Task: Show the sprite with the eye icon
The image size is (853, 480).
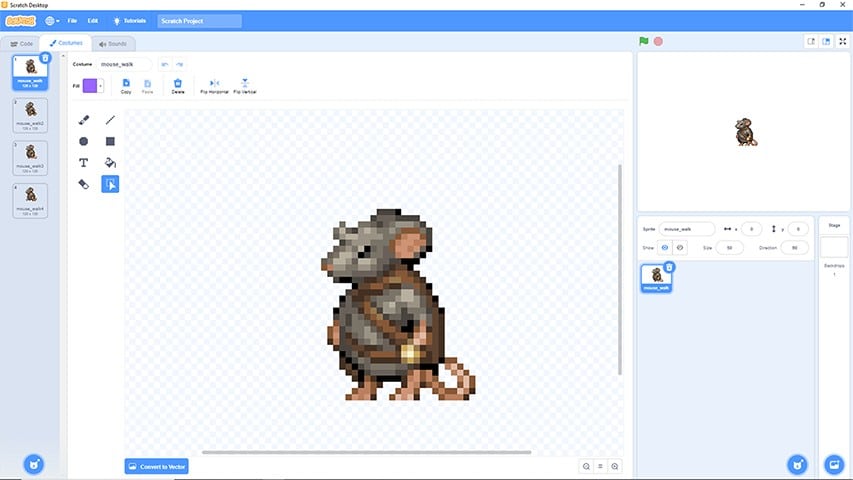Action: tap(665, 248)
